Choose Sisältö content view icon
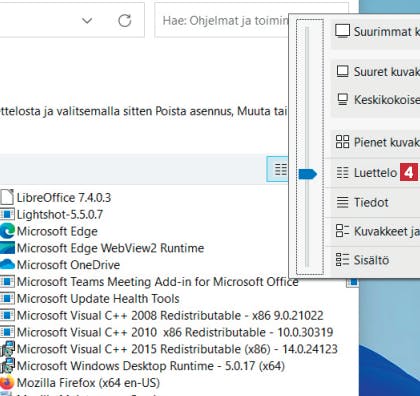Screen dimensions: 420x396 pos(342,259)
